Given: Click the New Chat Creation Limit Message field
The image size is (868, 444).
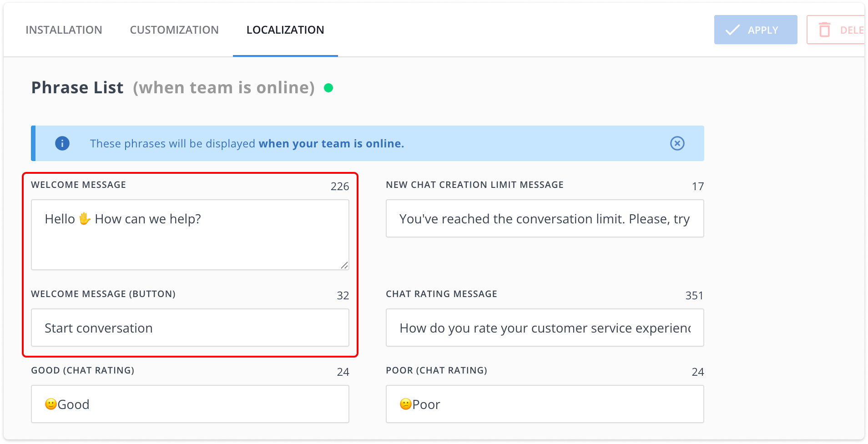Looking at the screenshot, I should click(544, 218).
